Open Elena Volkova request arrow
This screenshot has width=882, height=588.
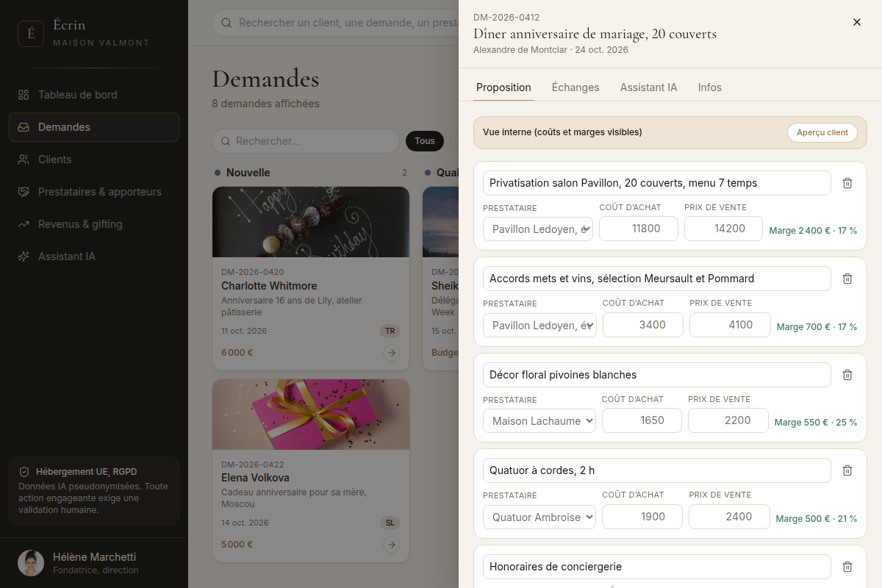pos(392,545)
